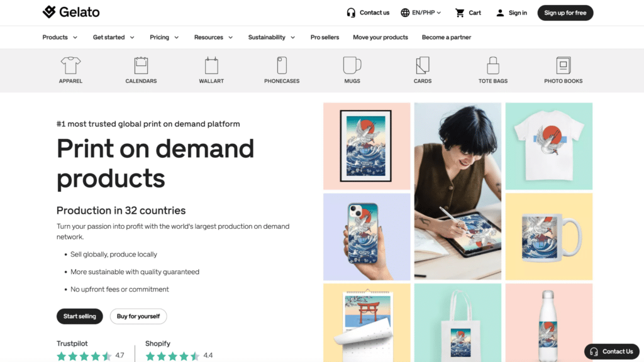Click the Trustpilot heading text

(x=72, y=344)
